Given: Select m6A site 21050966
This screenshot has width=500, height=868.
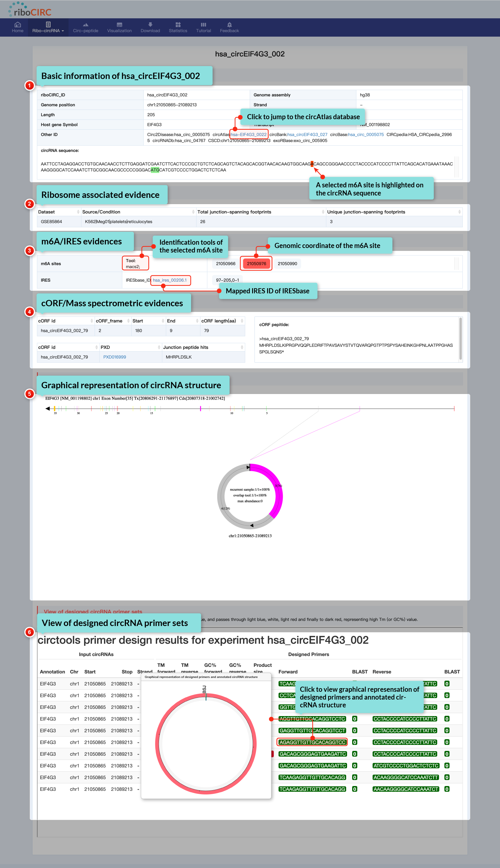Looking at the screenshot, I should coord(226,264).
